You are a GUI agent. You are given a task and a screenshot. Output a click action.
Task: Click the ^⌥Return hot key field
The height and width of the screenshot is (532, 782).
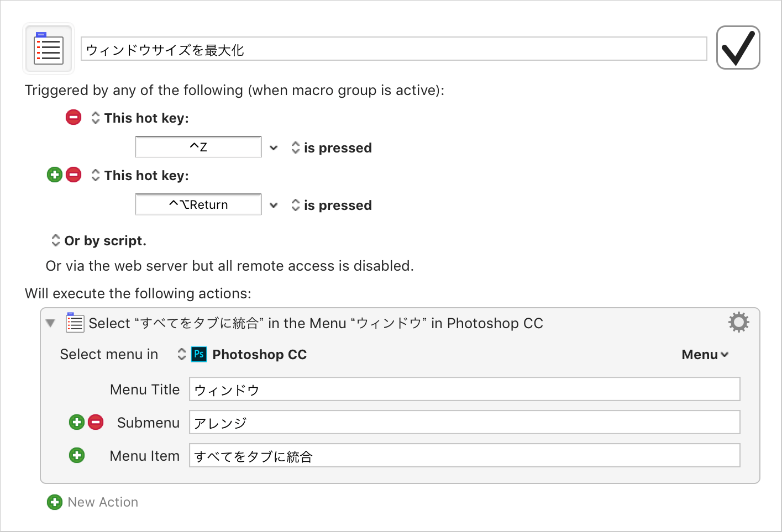[198, 204]
